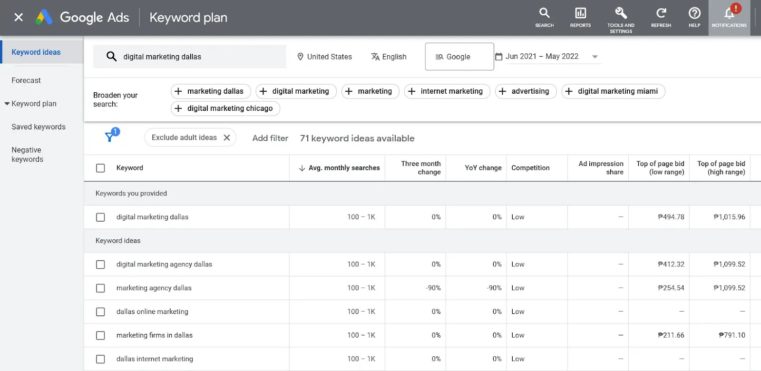The image size is (761, 371).
Task: Click the ₱494.78 low bid value
Action: click(671, 217)
